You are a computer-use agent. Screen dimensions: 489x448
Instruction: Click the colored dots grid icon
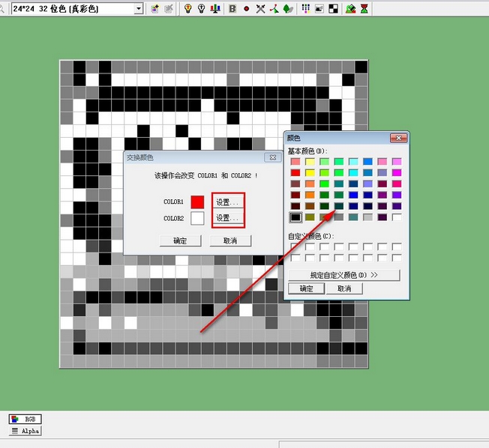coord(306,9)
